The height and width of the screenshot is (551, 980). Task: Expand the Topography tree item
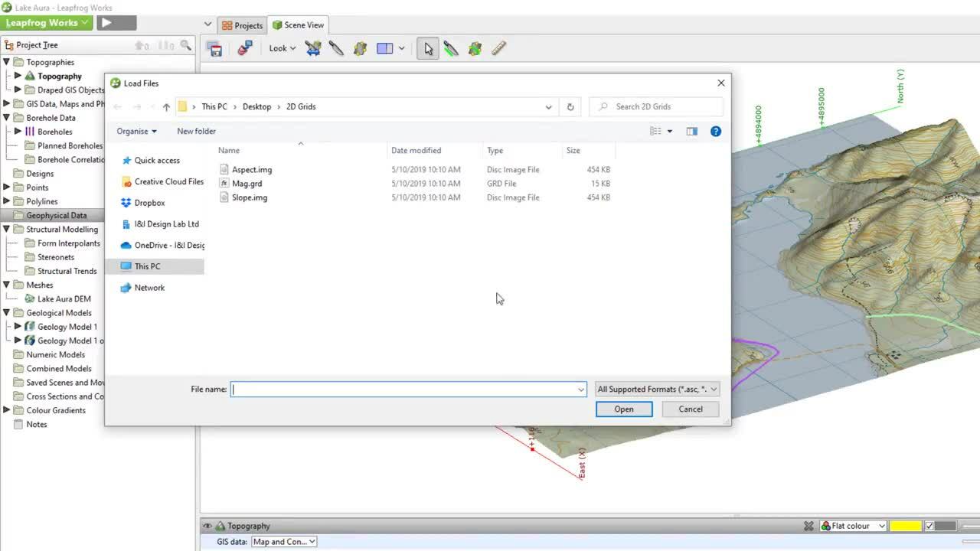pos(18,76)
